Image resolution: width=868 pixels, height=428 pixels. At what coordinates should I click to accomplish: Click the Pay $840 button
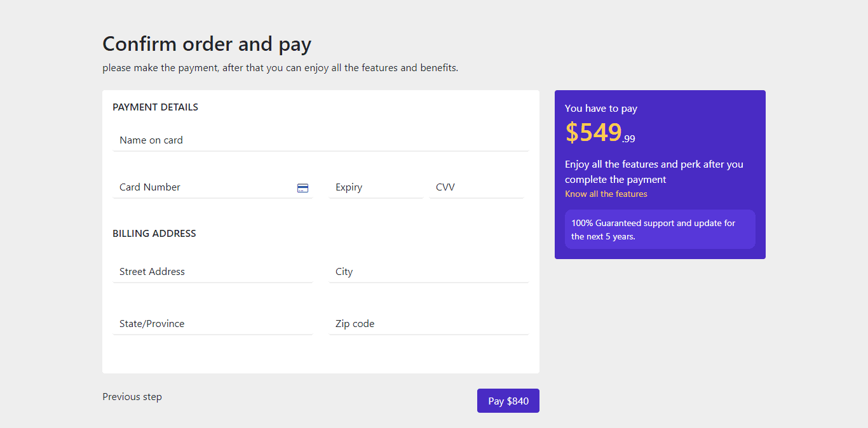pyautogui.click(x=508, y=401)
